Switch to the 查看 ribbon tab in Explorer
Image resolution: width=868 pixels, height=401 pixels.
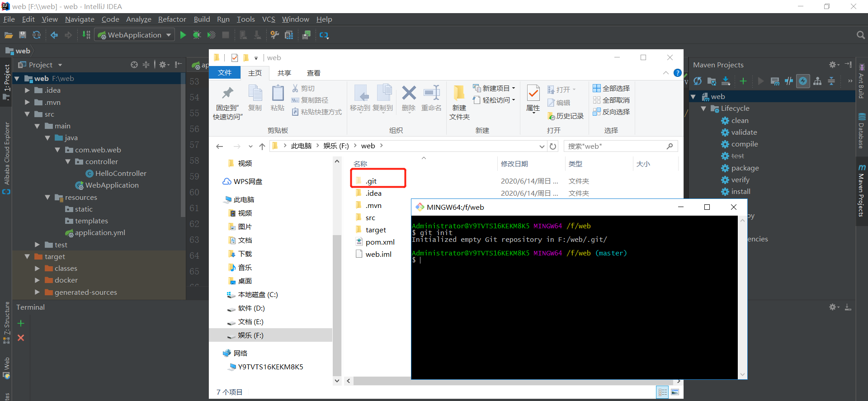click(314, 73)
